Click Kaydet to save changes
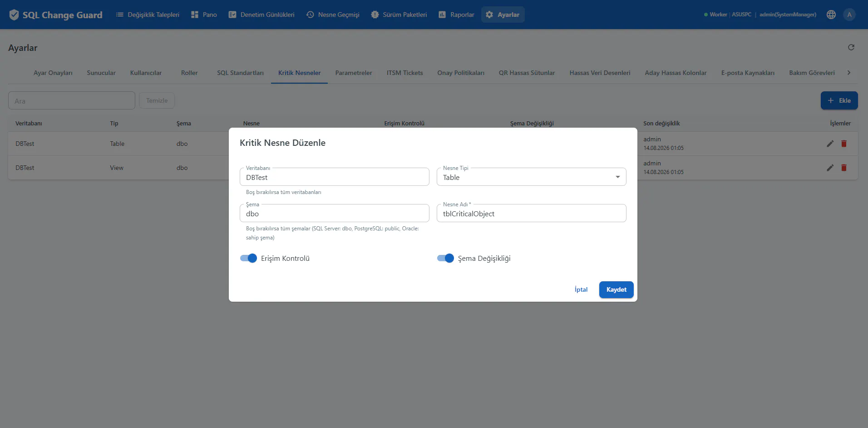 coord(616,289)
